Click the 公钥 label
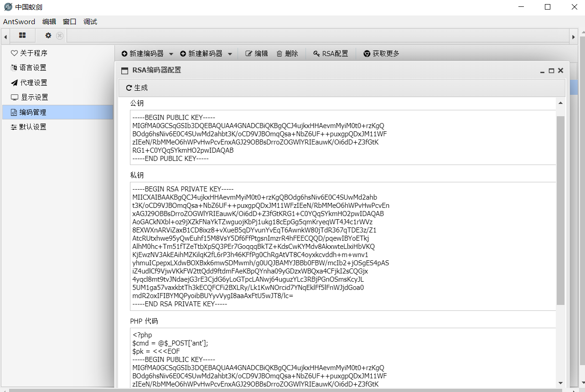Image resolution: width=585 pixels, height=392 pixels. [x=137, y=103]
